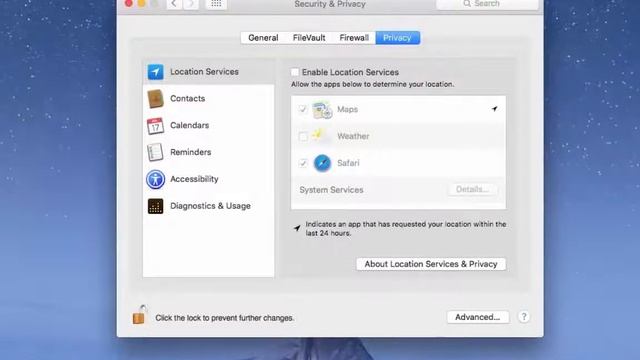Click the Details… button for System Services
This screenshot has height=360, width=640.
coord(472,189)
